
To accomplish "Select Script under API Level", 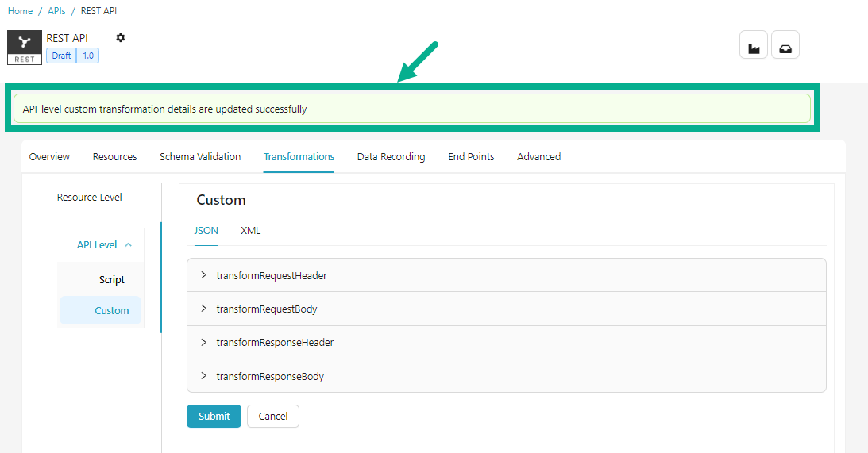I will [x=112, y=280].
